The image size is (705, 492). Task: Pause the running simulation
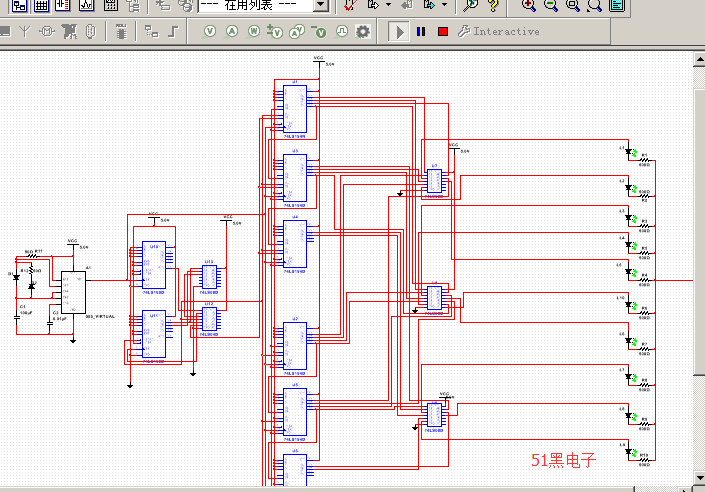tap(421, 31)
